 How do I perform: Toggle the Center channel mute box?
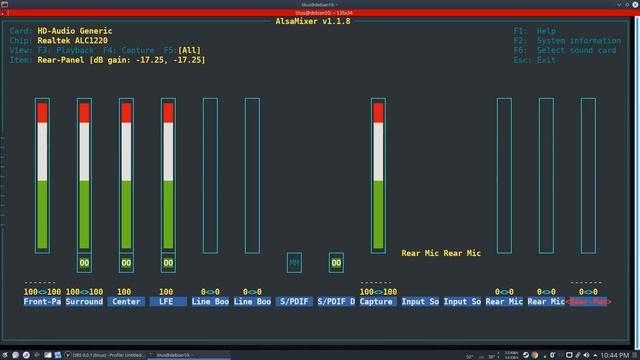[126, 263]
